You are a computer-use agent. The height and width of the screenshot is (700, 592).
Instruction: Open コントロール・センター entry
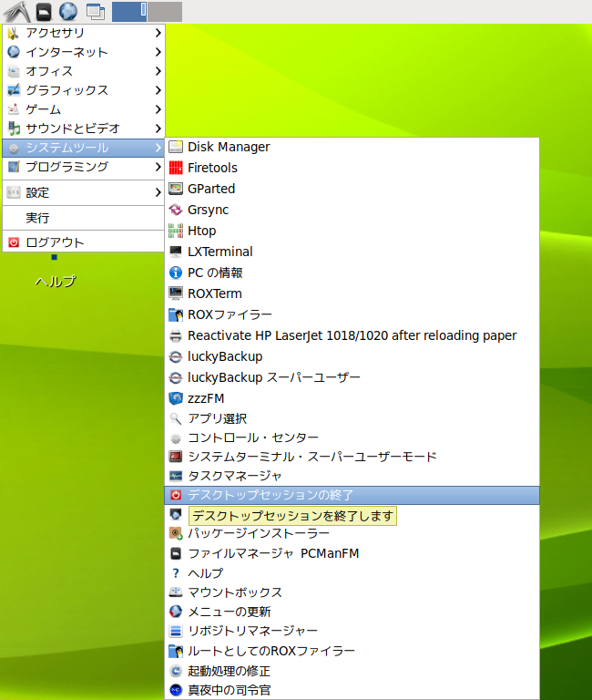352,438
